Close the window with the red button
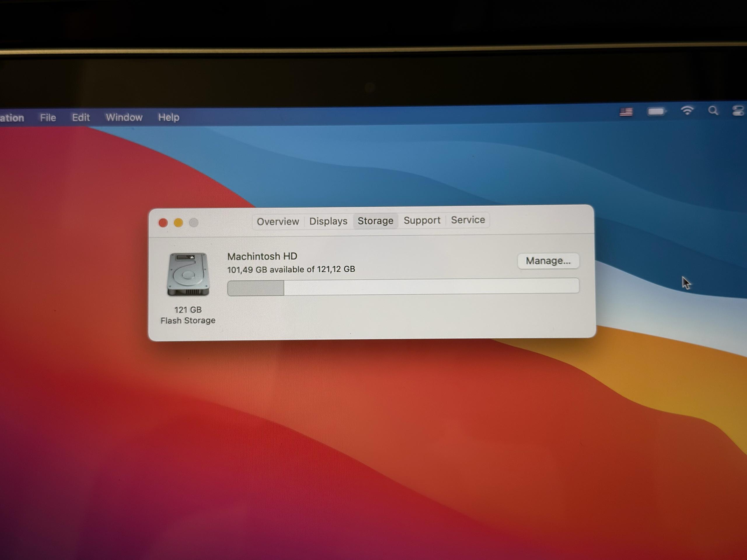 click(x=163, y=223)
